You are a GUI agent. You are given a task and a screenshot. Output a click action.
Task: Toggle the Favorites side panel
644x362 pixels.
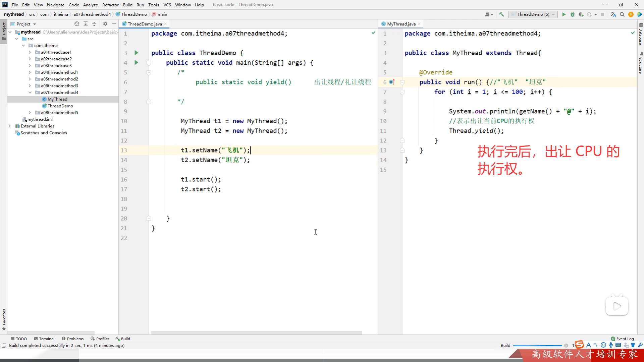click(4, 319)
